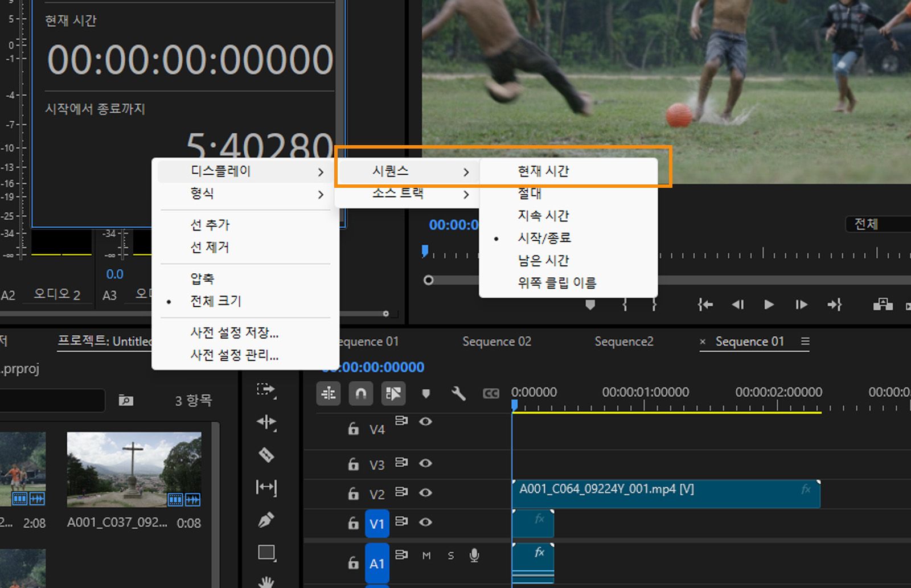Select 전체 크기 in context menu
911x588 pixels.
[245, 301]
